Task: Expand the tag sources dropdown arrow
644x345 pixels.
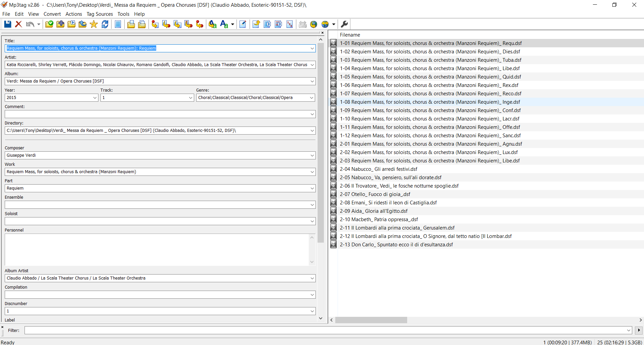Action: coord(334,24)
